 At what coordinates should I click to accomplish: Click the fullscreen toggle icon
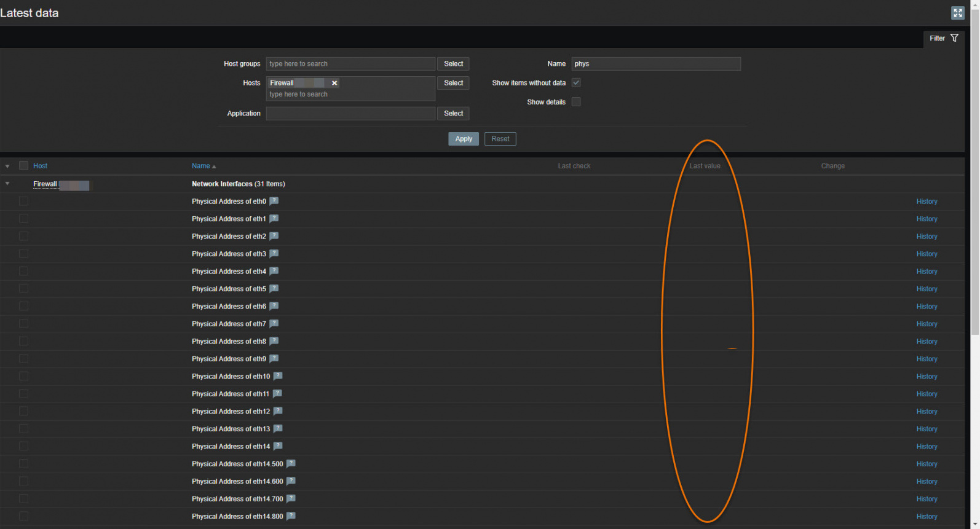tap(957, 13)
